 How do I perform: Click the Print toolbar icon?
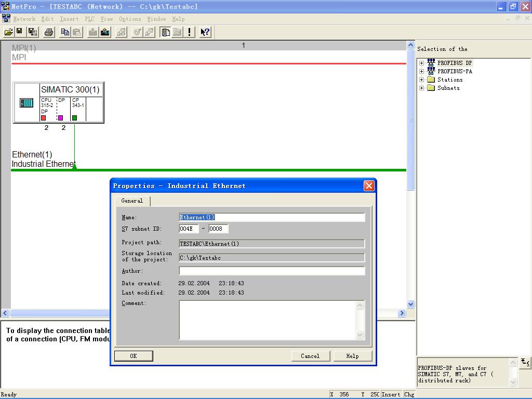pyautogui.click(x=49, y=32)
